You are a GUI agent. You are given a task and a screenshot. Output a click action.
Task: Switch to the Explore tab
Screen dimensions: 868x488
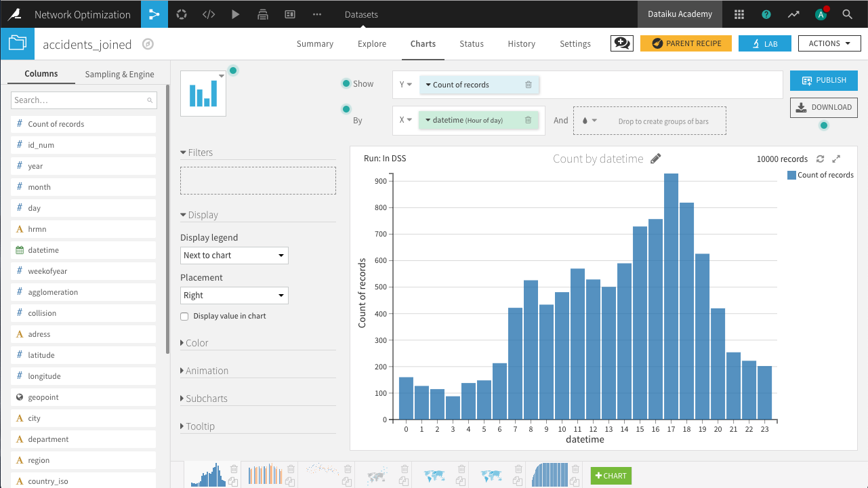(x=372, y=44)
